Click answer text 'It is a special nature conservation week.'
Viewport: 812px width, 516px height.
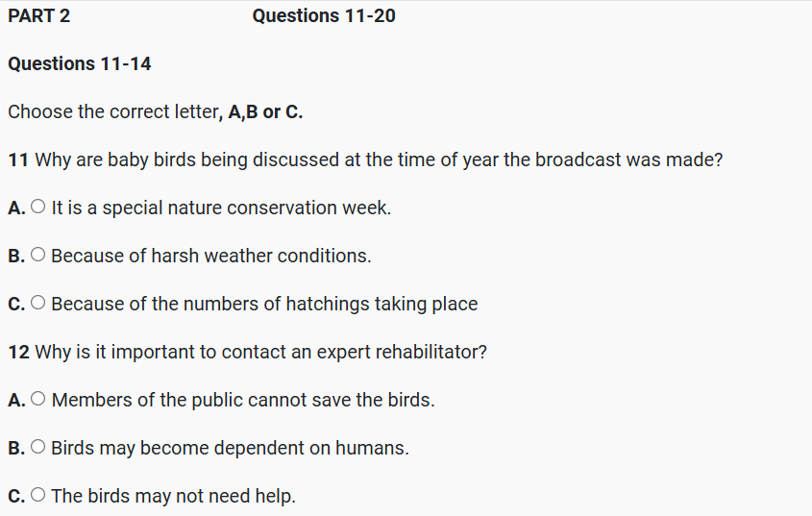click(x=221, y=208)
